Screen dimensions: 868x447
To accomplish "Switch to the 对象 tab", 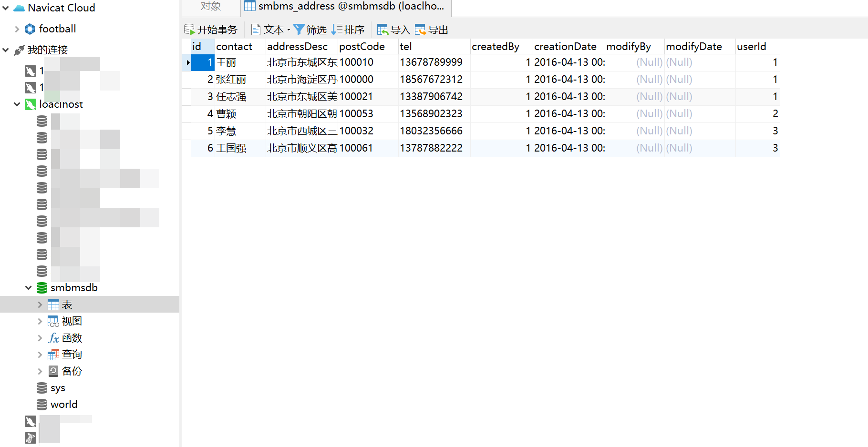I will (x=210, y=6).
